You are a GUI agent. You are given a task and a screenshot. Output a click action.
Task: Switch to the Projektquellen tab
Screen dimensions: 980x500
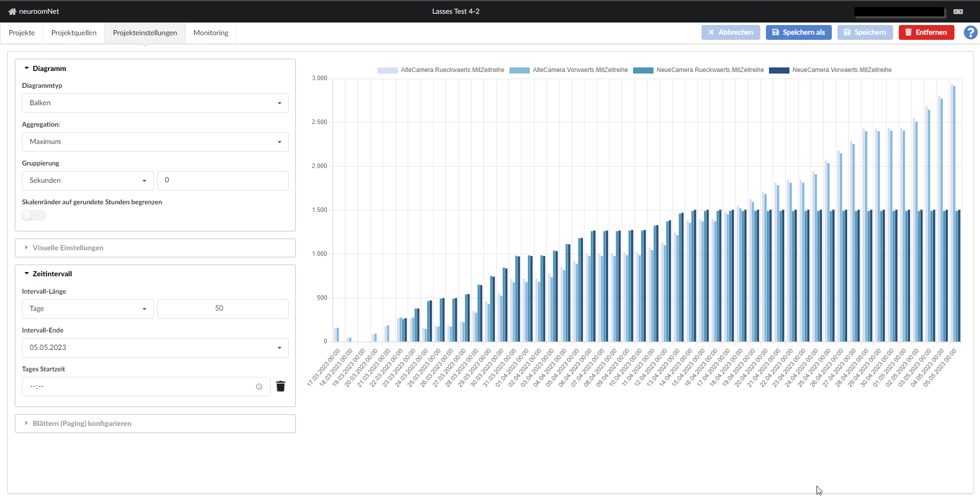coord(74,33)
